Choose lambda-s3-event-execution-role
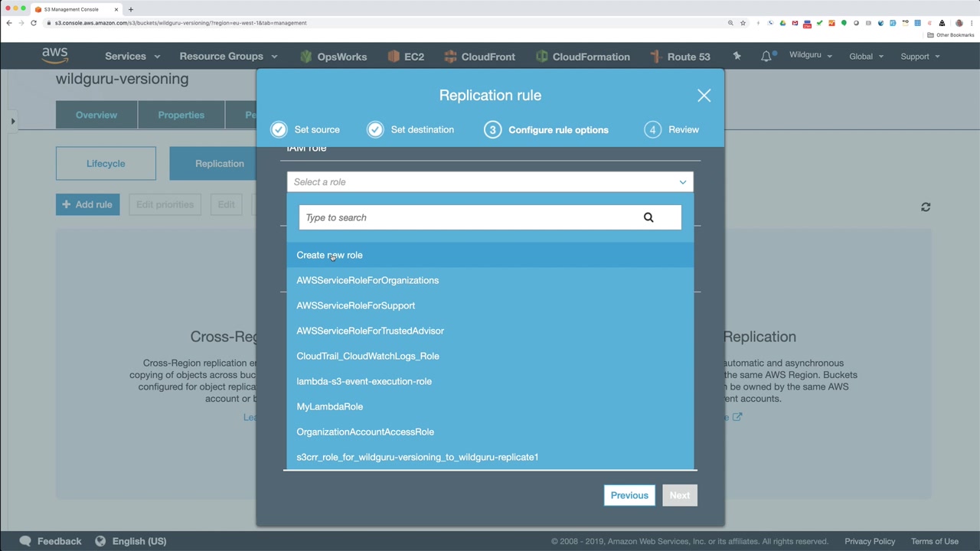This screenshot has width=980, height=551. click(490, 381)
